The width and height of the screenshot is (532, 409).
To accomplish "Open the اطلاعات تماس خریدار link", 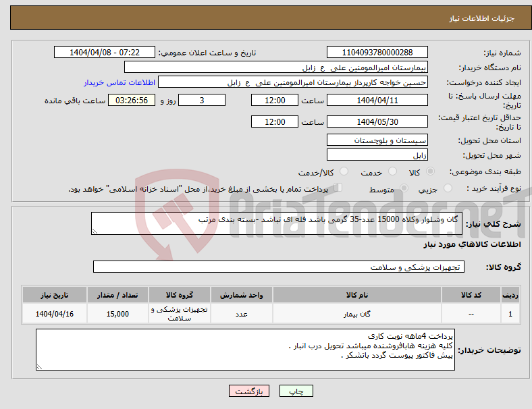I will 119,82.
